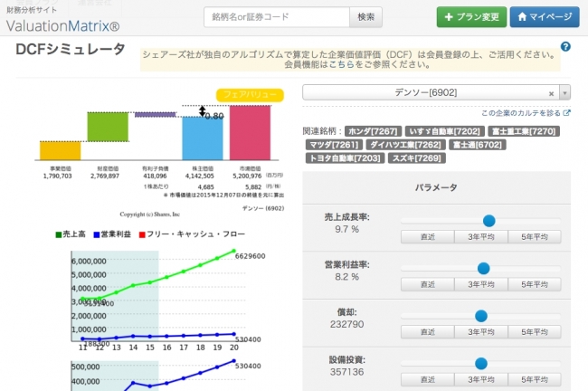Open the この企業のカルテを診る link
The width and height of the screenshot is (588, 391).
click(521, 113)
